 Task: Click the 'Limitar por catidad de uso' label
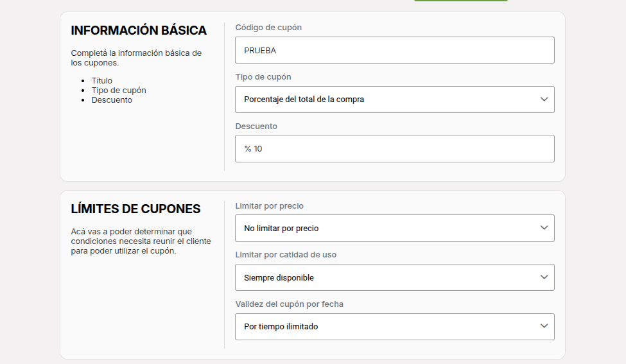coord(286,255)
